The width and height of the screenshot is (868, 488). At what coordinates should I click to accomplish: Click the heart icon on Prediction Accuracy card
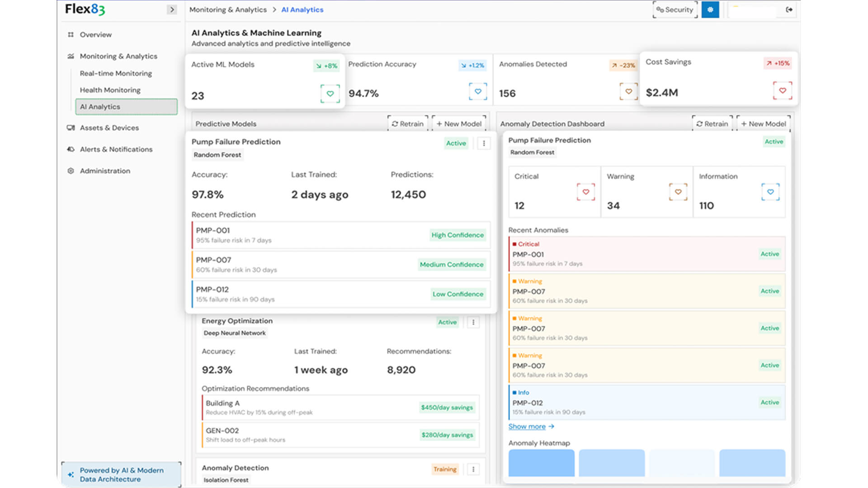click(x=478, y=91)
